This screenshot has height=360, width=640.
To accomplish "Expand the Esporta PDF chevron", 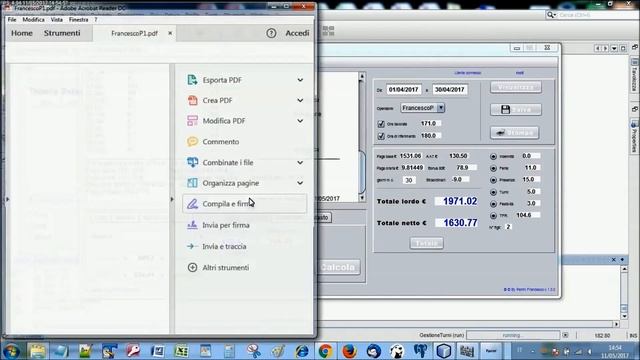I will click(x=300, y=80).
